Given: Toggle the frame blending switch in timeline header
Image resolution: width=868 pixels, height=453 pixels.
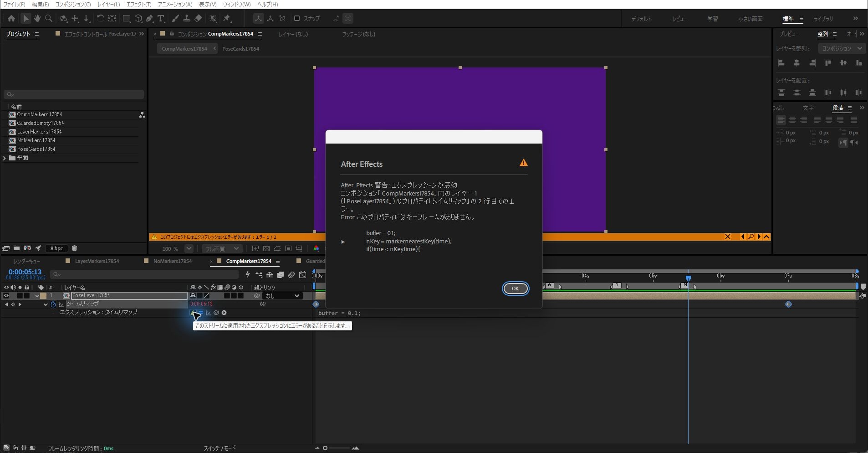Looking at the screenshot, I should point(281,275).
